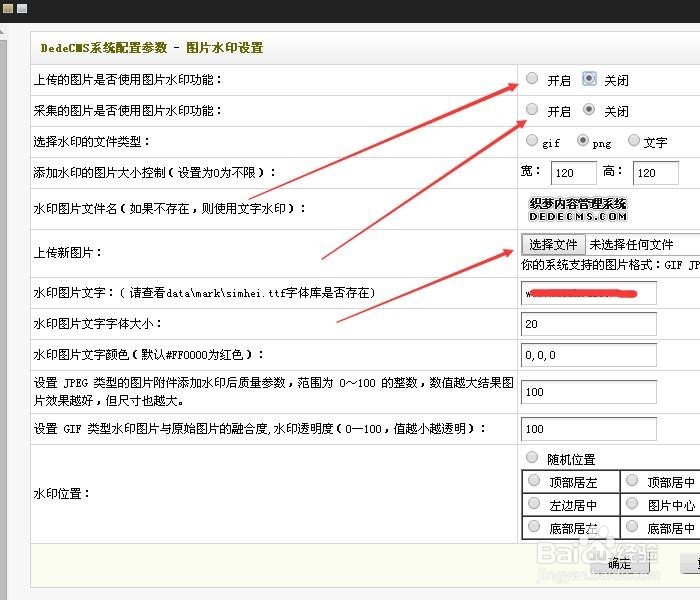This screenshot has width=700, height=600.
Task: Click the GIF transparency field showing 100
Action: 589,429
